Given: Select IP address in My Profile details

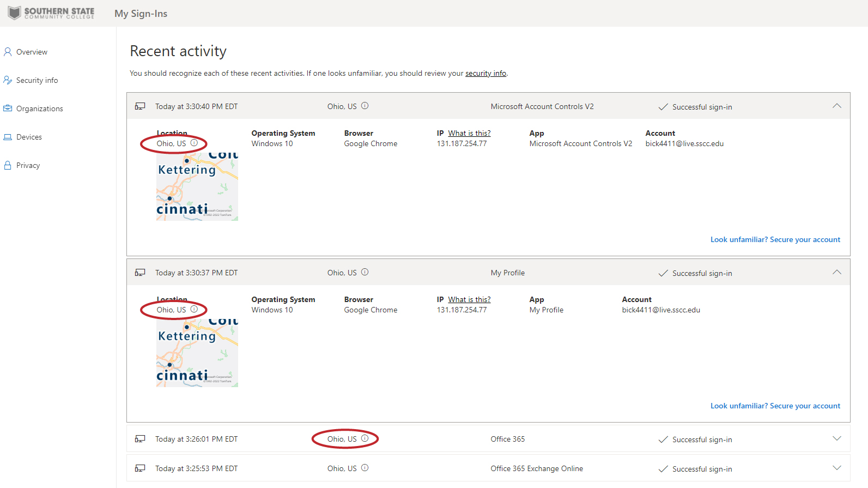Looking at the screenshot, I should (462, 310).
